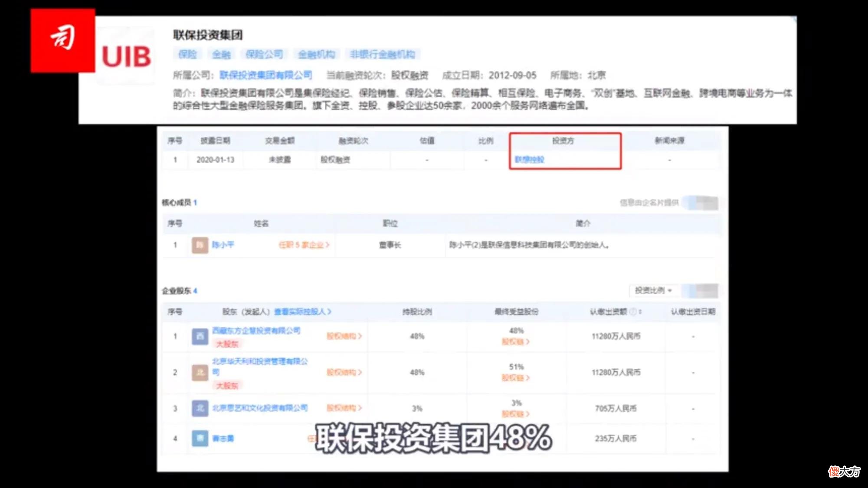Image resolution: width=868 pixels, height=488 pixels.
Task: Select the 非银行金融机构 tag
Action: point(383,54)
